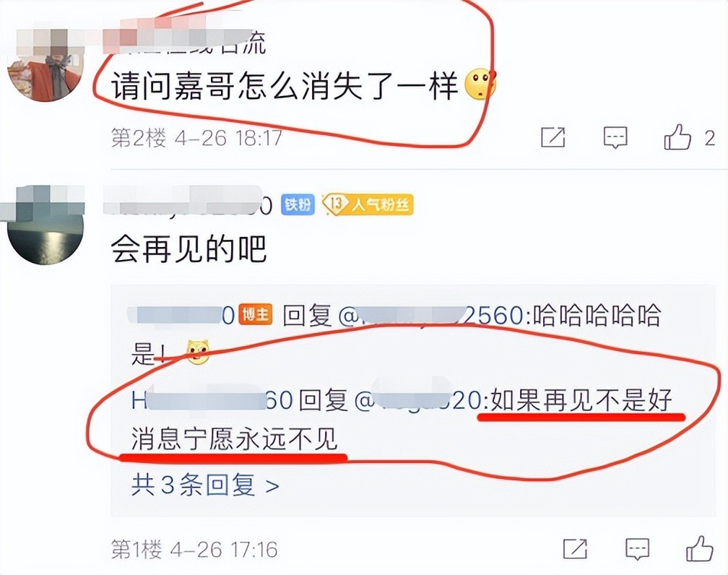Image resolution: width=728 pixels, height=575 pixels.
Task: Expand 共3条回复 replies link
Action: [x=205, y=485]
